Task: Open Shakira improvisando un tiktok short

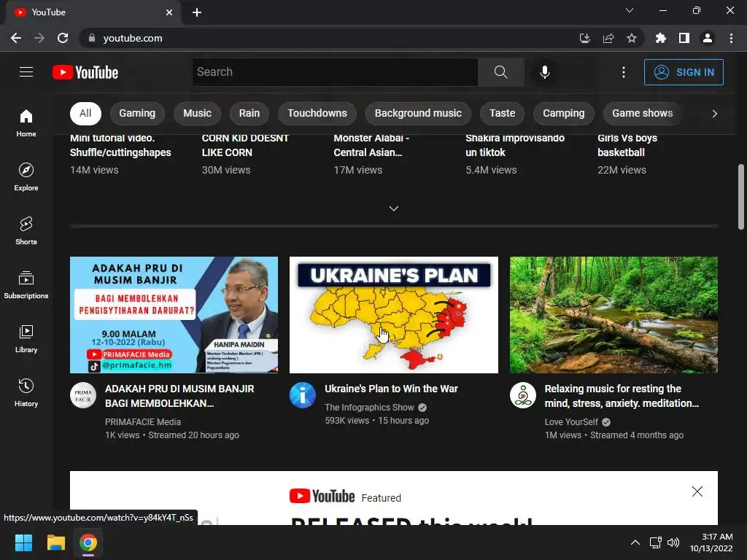Action: point(515,145)
